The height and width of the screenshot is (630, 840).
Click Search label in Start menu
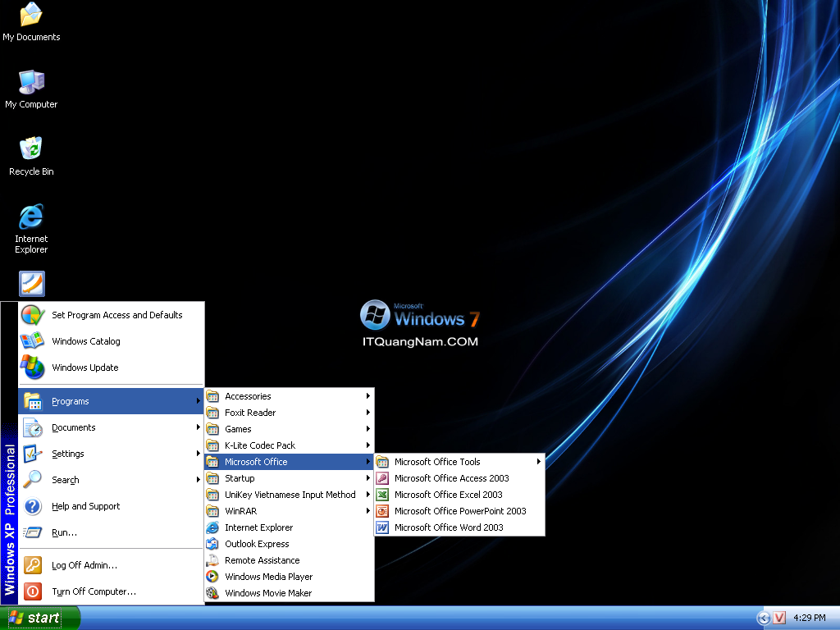[66, 480]
